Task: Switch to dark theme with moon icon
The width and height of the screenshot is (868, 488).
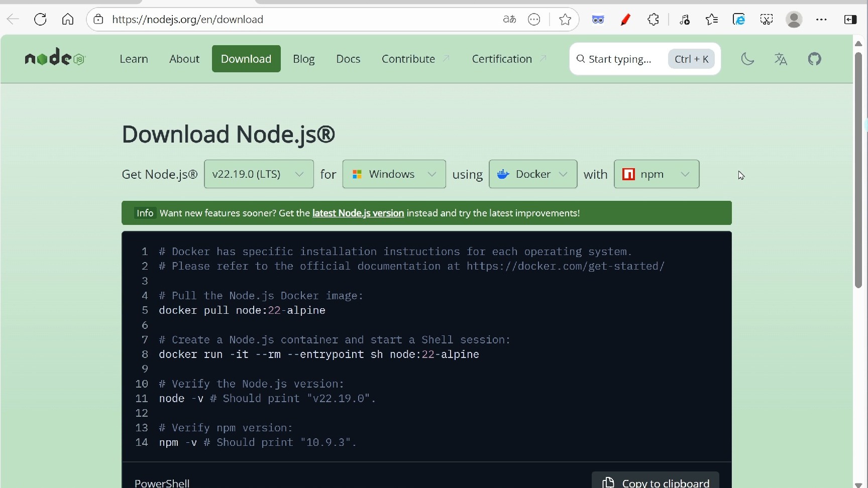Action: tap(747, 59)
